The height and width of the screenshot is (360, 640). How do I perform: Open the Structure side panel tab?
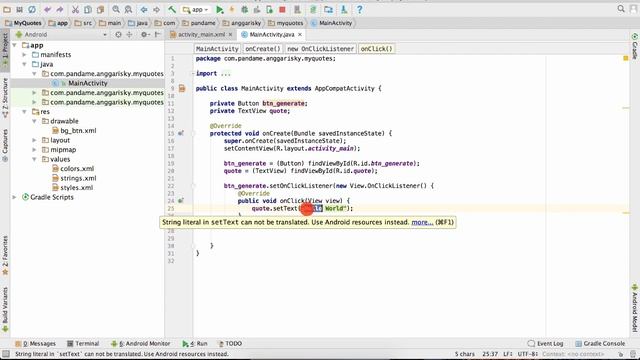(5, 98)
